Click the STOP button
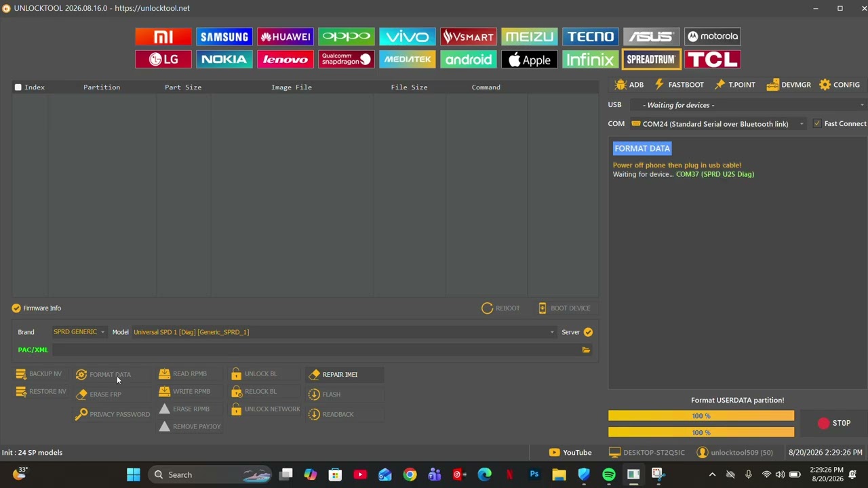The image size is (868, 488). pos(834,423)
